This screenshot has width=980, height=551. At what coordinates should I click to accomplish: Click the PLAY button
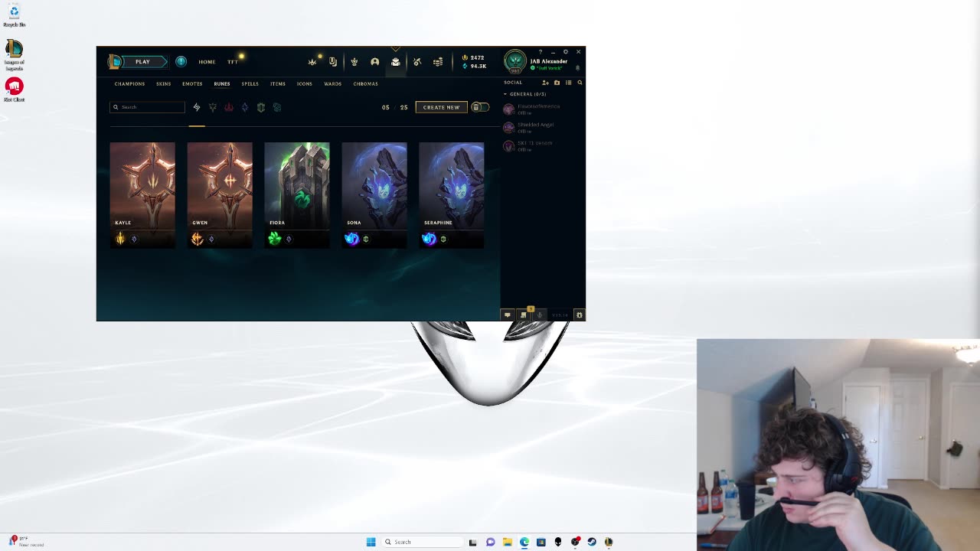click(142, 61)
